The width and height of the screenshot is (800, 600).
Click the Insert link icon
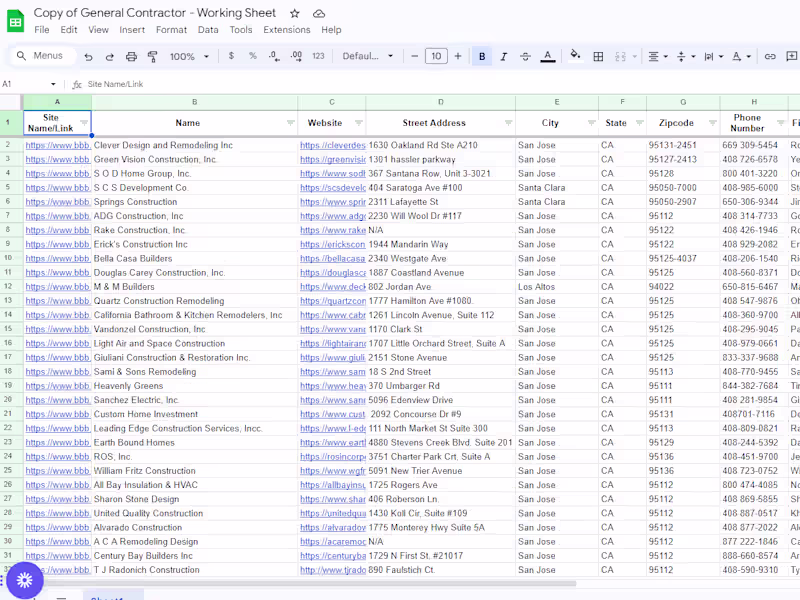pyautogui.click(x=770, y=57)
